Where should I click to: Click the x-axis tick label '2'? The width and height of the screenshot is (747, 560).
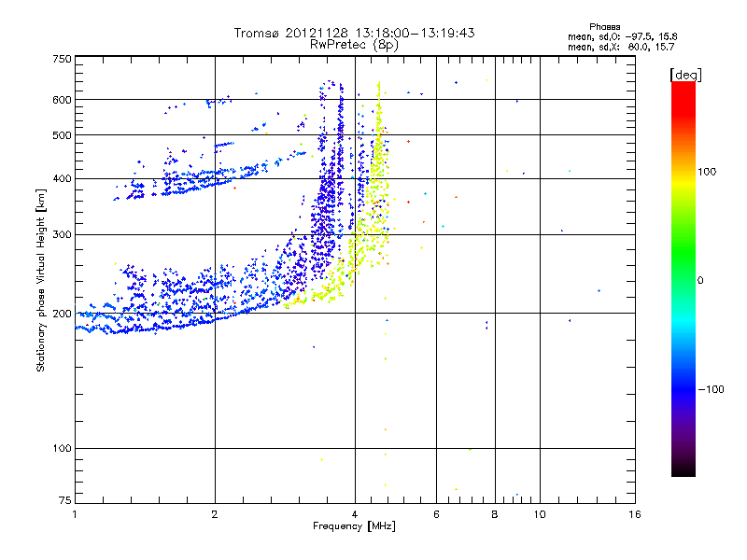point(215,514)
